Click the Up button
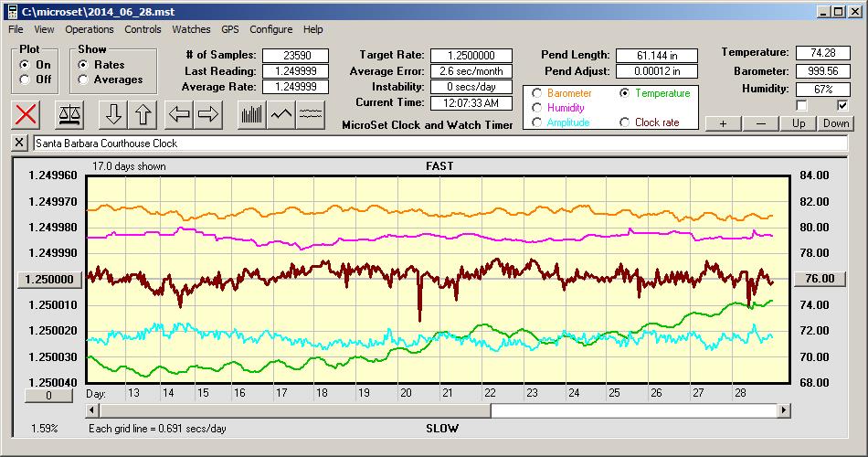 [x=799, y=123]
